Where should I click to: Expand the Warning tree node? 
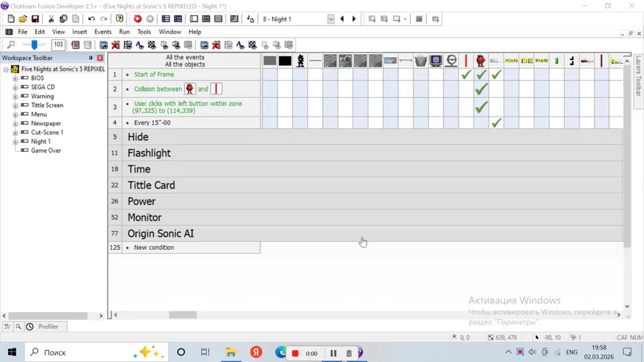coord(15,96)
